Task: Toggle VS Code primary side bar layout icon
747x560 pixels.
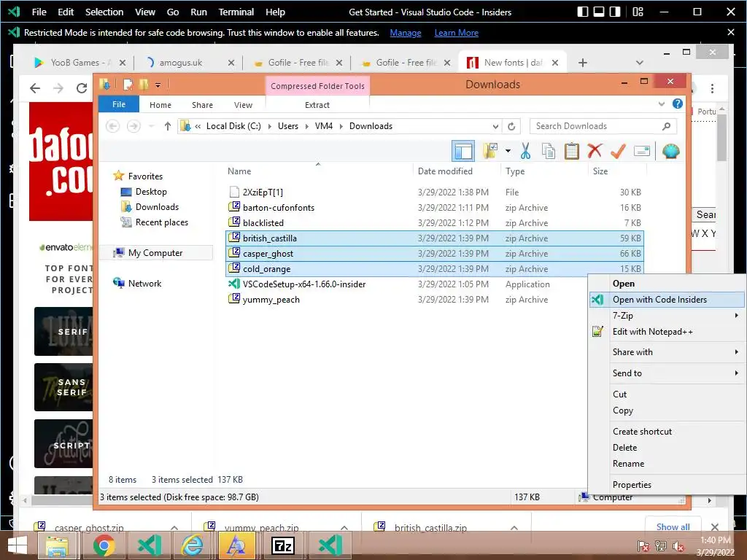Action: coord(583,12)
